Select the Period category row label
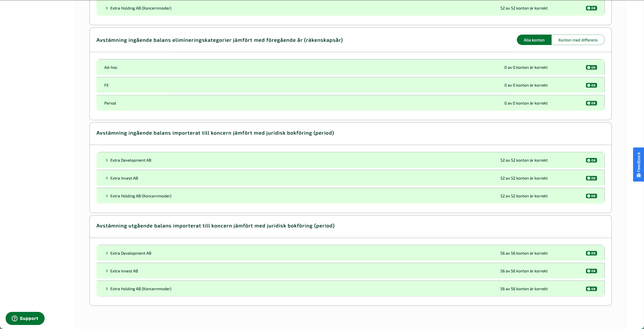The height and width of the screenshot is (329, 644). (110, 103)
